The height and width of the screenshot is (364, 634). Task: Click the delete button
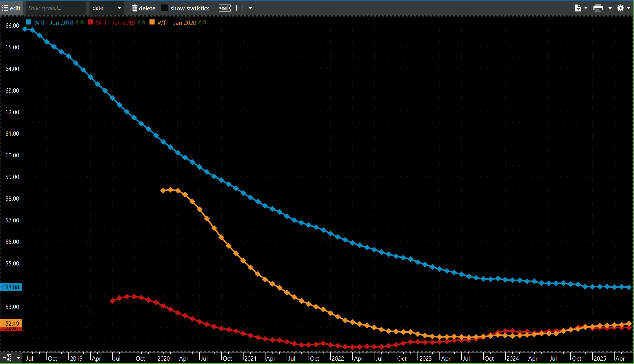(x=144, y=8)
